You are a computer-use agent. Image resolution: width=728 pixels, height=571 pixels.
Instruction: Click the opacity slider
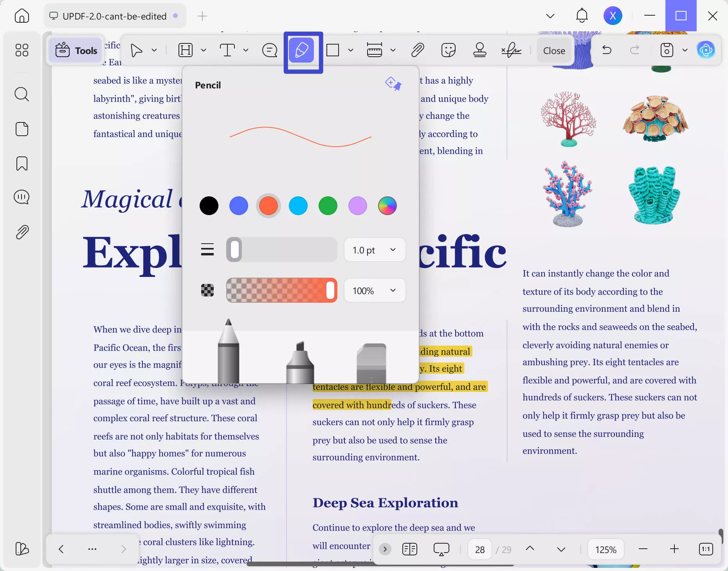point(282,291)
